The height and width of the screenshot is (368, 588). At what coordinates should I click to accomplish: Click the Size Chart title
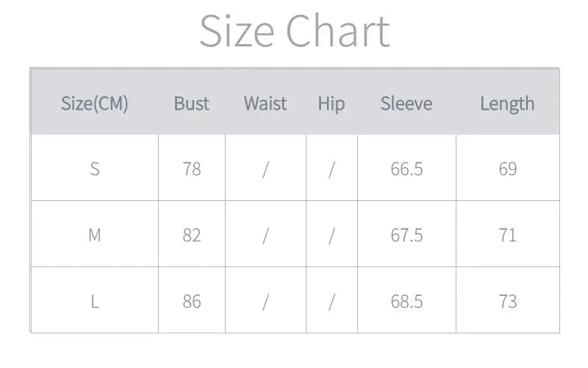[x=294, y=32]
